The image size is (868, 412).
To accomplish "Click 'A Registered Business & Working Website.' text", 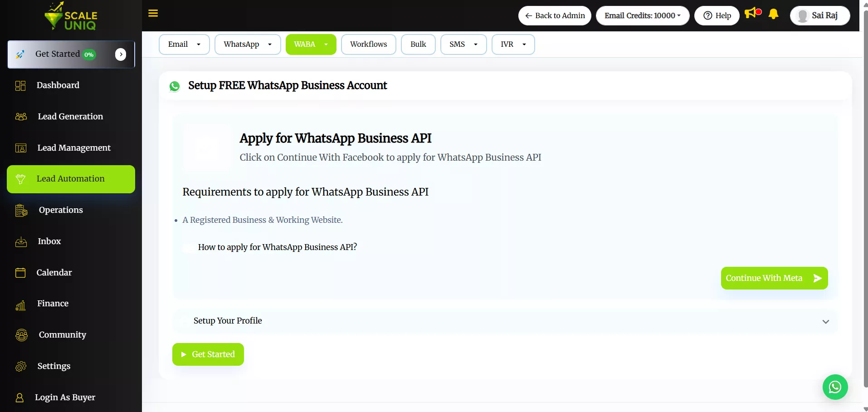I will (x=263, y=220).
